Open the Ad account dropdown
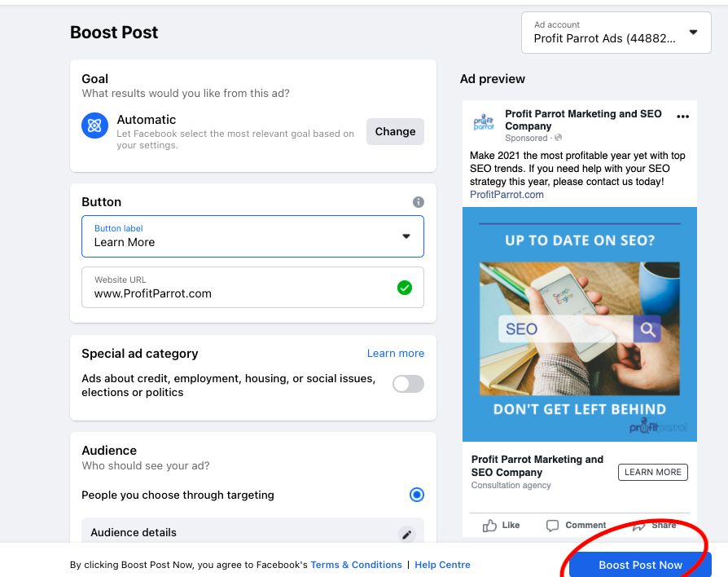728x577 pixels. click(616, 33)
